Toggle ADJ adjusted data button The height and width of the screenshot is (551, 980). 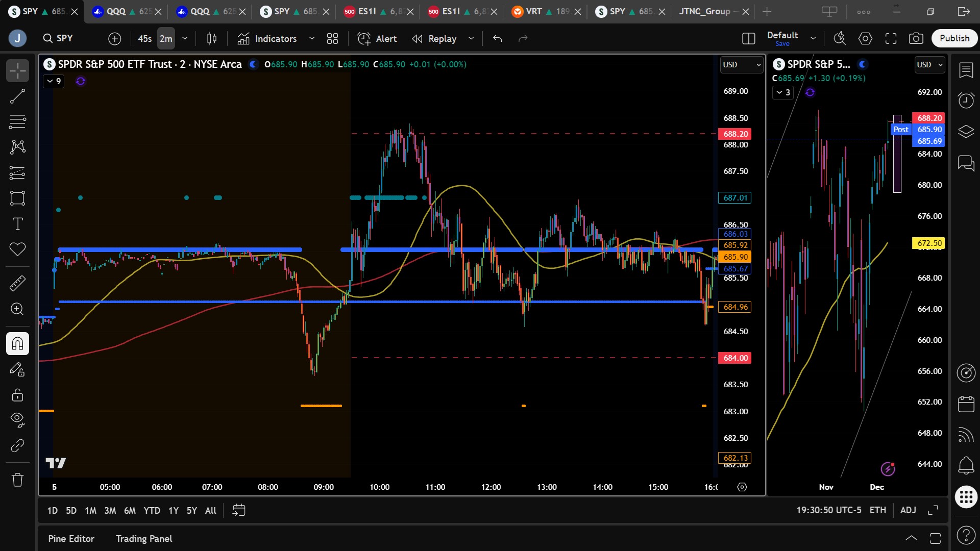click(x=908, y=510)
